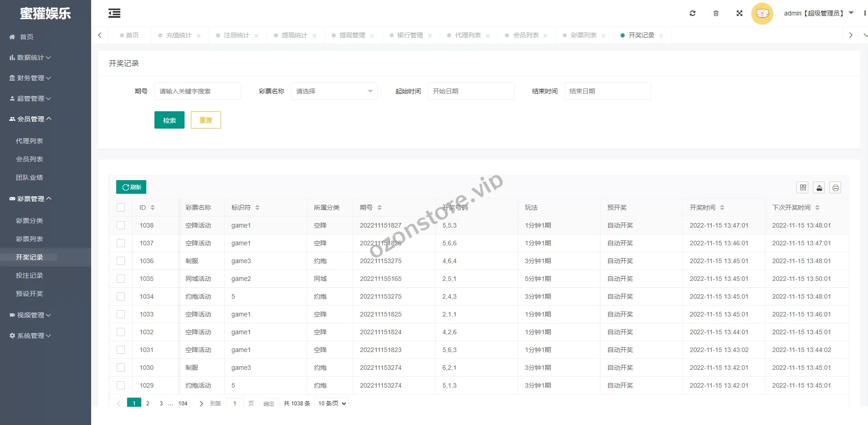Expand the 数据统计 sidebar menu
868x425 pixels.
(x=30, y=57)
